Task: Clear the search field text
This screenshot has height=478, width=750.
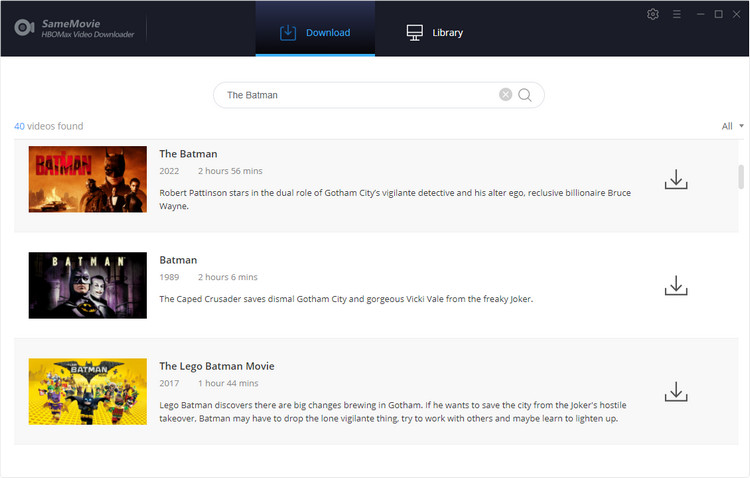Action: coord(506,95)
